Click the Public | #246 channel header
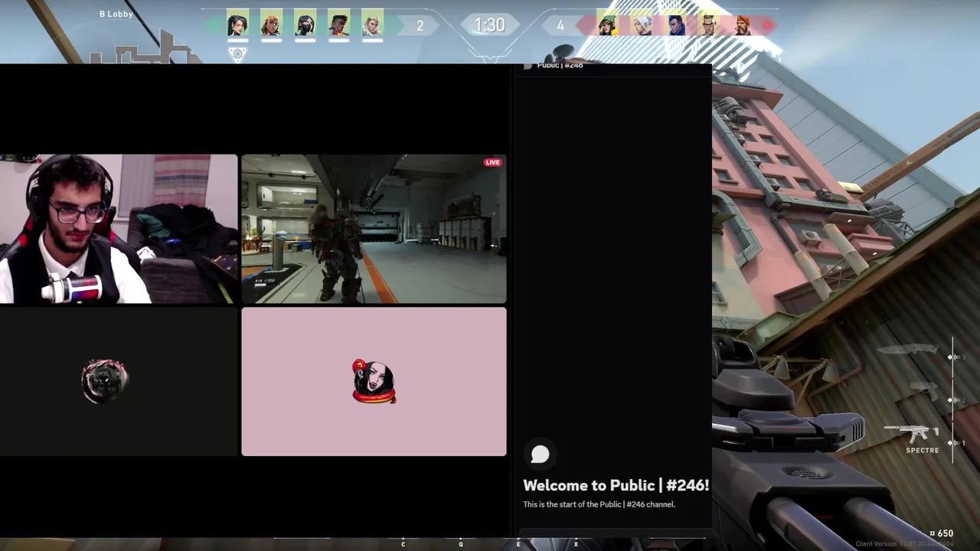Screen dimensions: 980x551 click(x=560, y=66)
